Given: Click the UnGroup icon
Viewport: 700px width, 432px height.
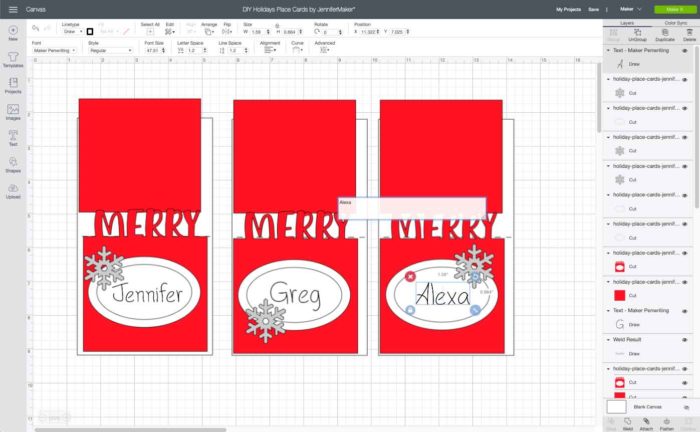Looking at the screenshot, I should pos(638,34).
